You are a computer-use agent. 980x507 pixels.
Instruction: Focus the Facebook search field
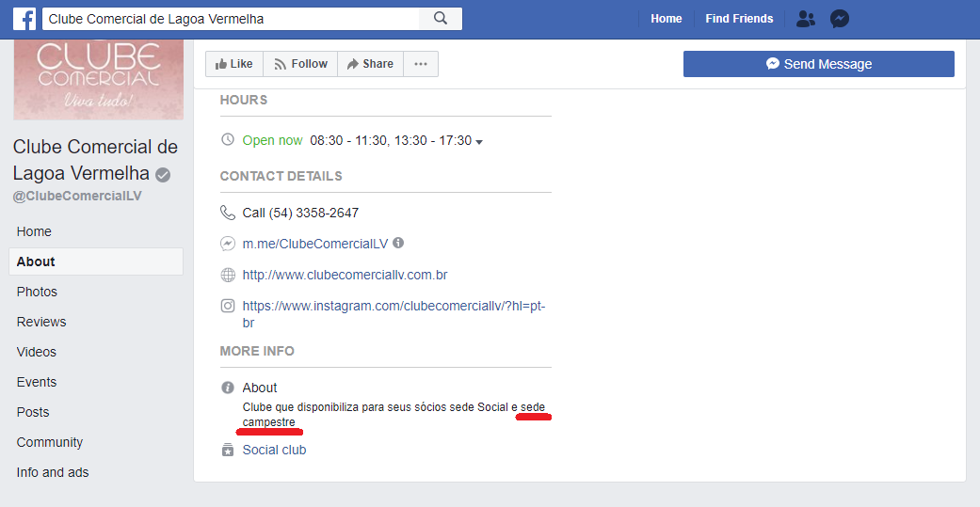(231, 19)
